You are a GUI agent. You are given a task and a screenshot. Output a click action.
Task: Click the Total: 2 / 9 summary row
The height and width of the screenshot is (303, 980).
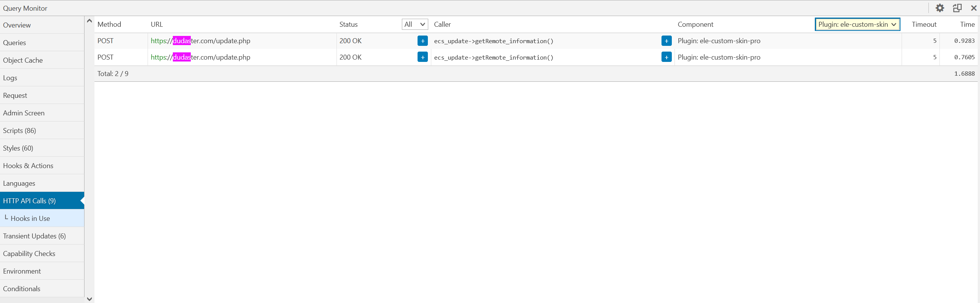click(113, 73)
